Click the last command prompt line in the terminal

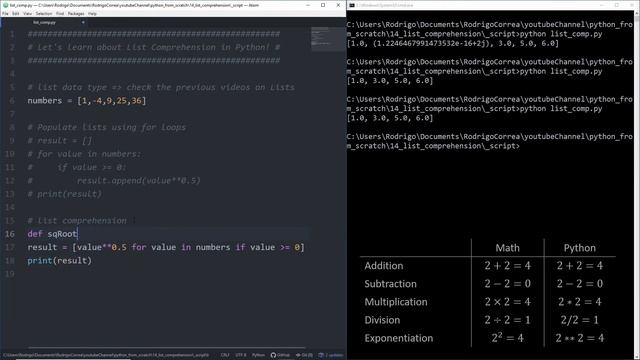pyautogui.click(x=433, y=146)
